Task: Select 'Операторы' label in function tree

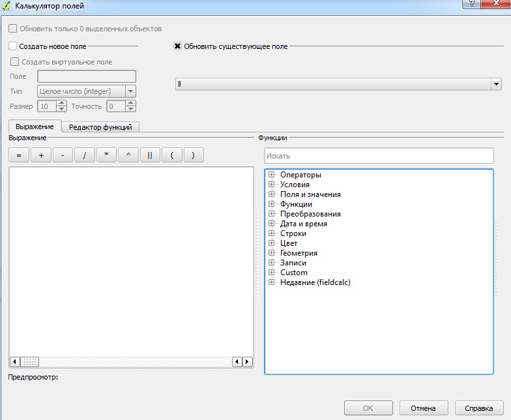Action: [x=300, y=175]
